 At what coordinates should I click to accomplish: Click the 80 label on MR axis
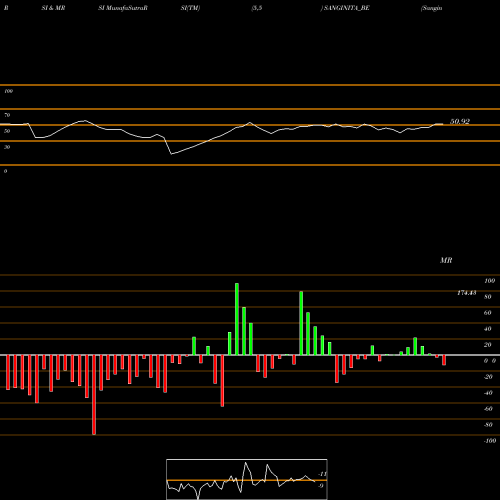pos(488,297)
